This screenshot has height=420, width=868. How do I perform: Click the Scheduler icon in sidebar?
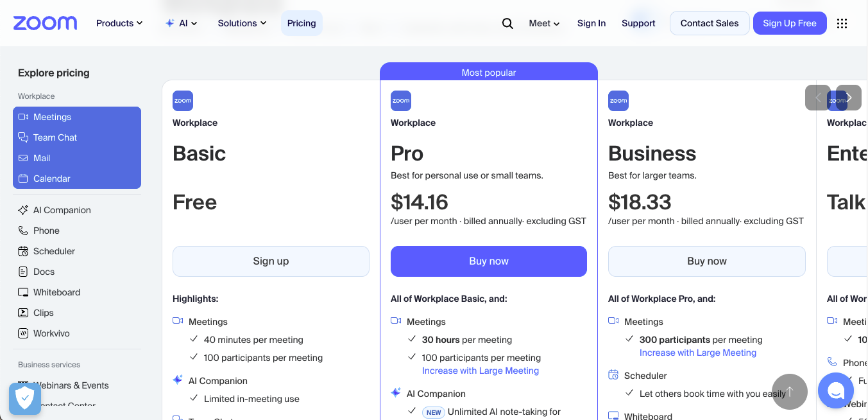(23, 251)
